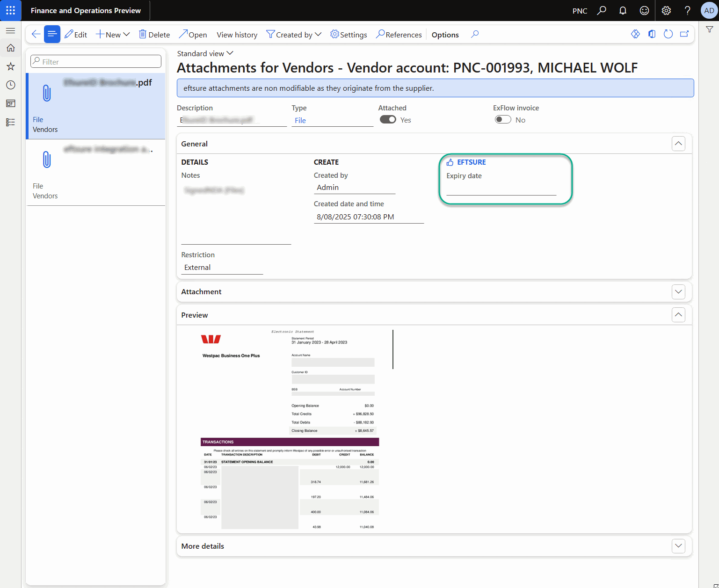The width and height of the screenshot is (719, 588).
Task: Click the Edit button
Action: pyautogui.click(x=76, y=35)
